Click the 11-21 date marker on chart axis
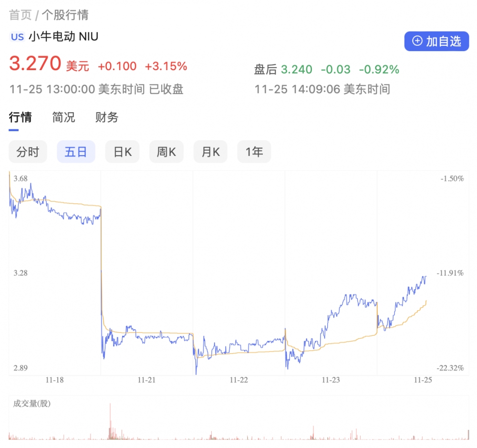Screen dimensions: 477x448 pyautogui.click(x=146, y=380)
